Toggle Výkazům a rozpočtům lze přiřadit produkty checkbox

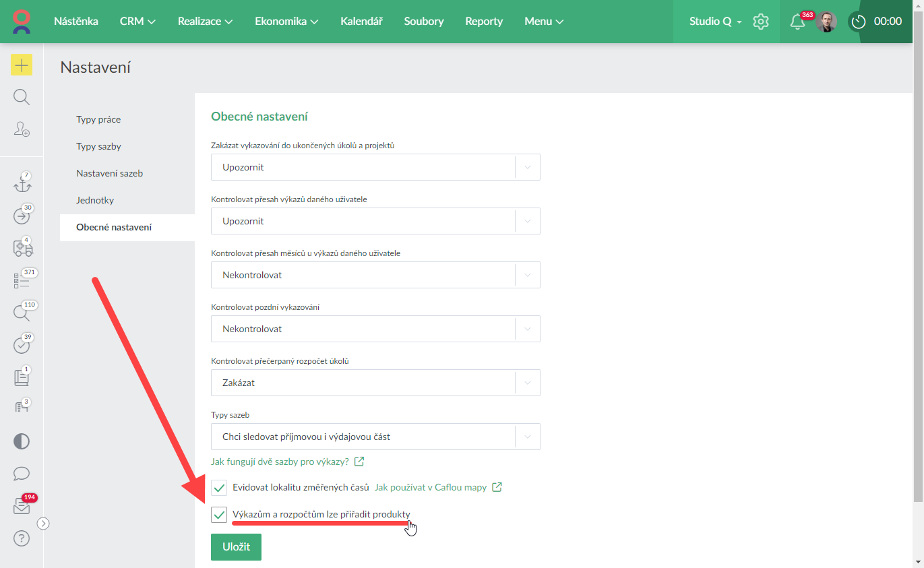point(219,515)
